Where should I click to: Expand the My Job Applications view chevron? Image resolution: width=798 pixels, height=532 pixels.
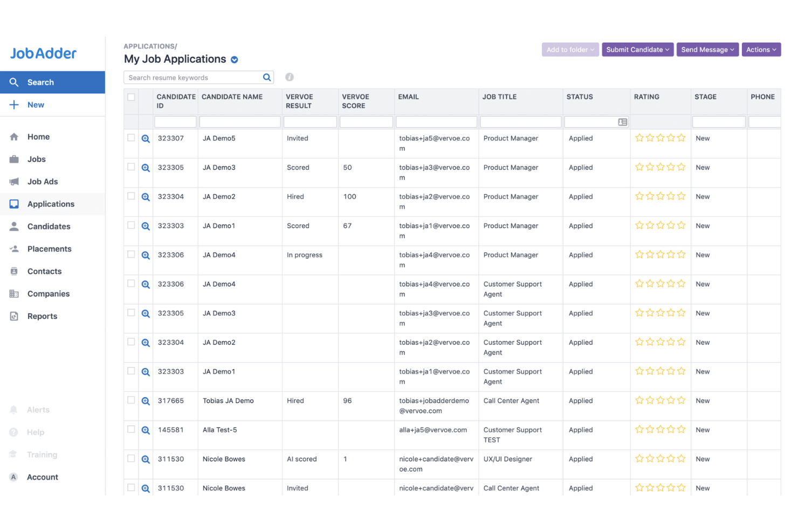tap(235, 60)
